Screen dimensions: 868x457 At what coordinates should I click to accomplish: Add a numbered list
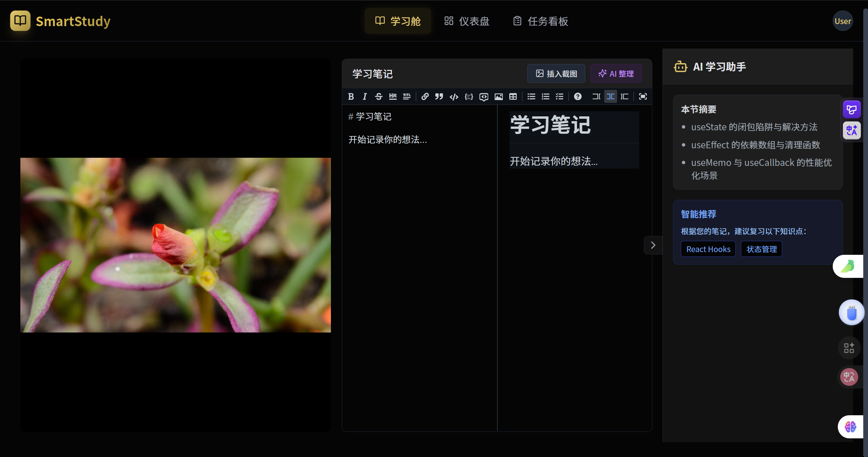[545, 97]
